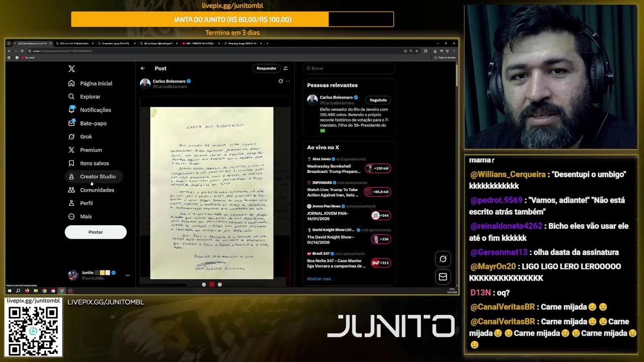This screenshot has width=644, height=362.
Task: Open Mais circle icon
Action: pos(71,216)
